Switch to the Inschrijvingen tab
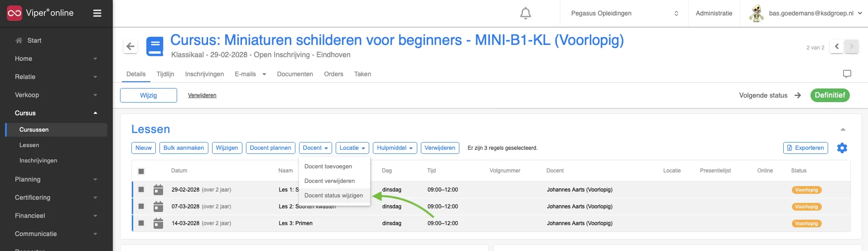Viewport: 868px width, 251px height. point(204,74)
